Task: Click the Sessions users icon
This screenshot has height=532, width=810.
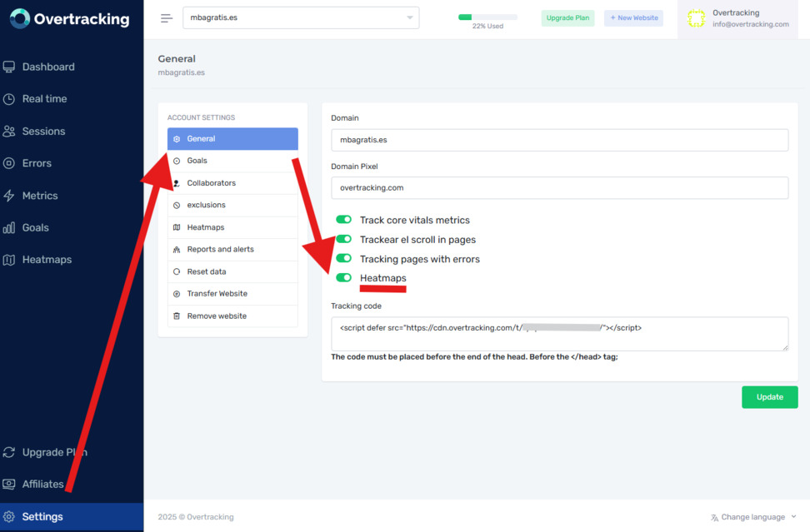Action: coord(9,131)
